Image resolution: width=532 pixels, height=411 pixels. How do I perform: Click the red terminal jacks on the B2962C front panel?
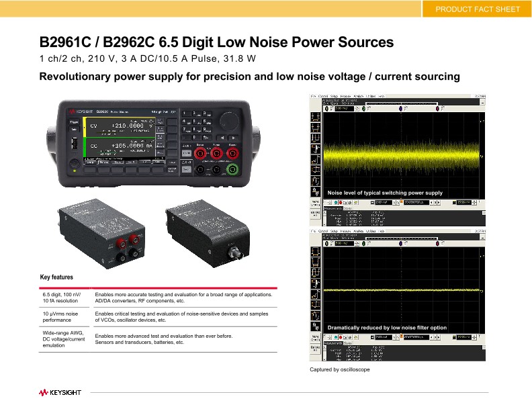[216, 154]
